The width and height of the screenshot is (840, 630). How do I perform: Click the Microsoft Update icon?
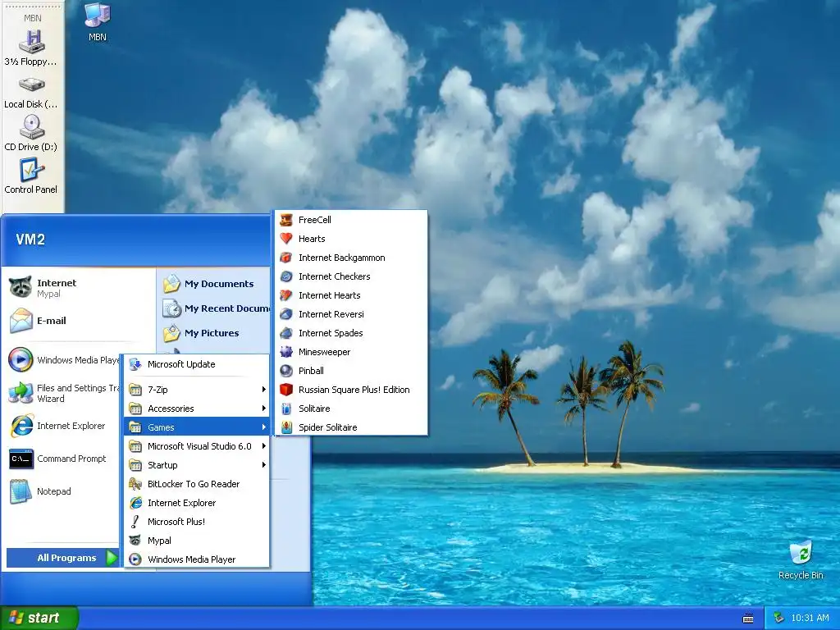point(135,364)
